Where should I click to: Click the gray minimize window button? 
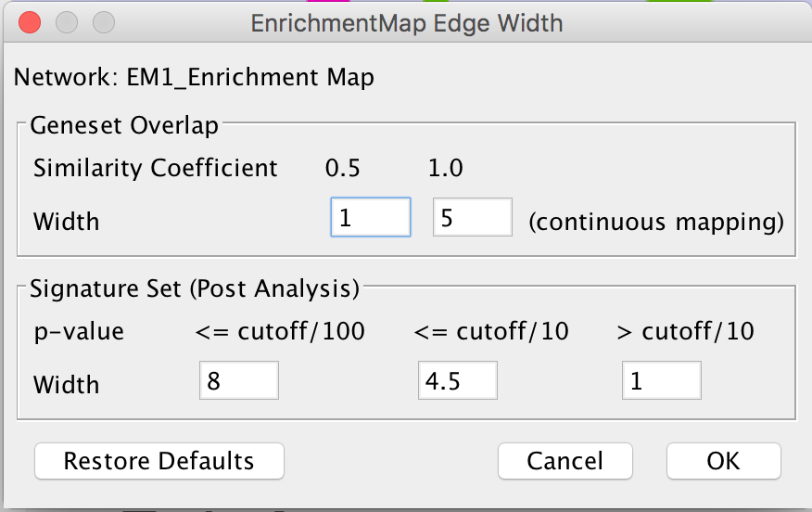point(67,22)
